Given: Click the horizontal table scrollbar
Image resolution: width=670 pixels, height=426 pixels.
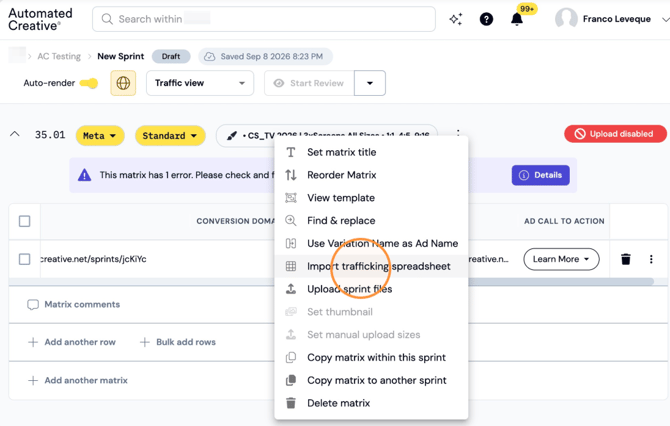Looking at the screenshot, I should point(561,281).
